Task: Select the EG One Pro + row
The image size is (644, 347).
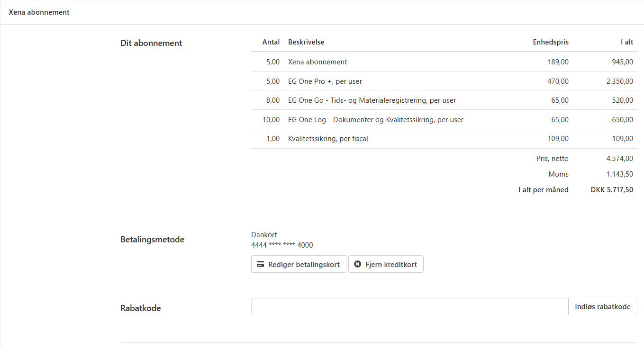Action: pos(325,81)
